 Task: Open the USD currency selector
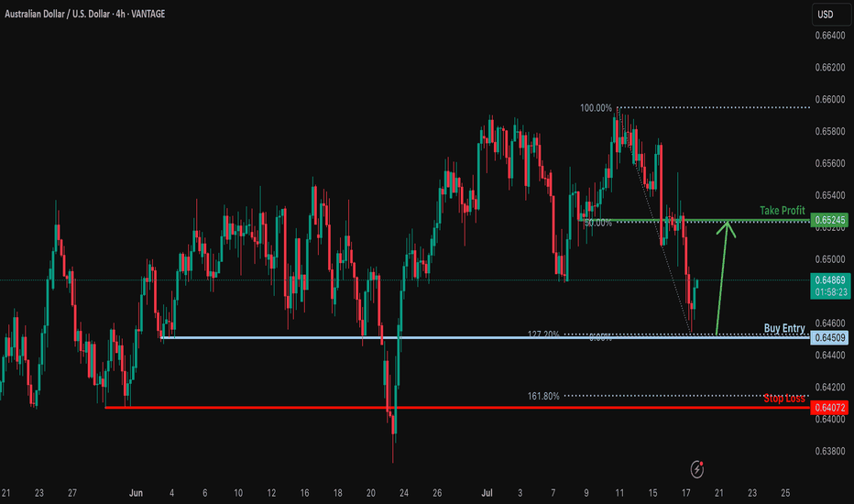coord(830,14)
